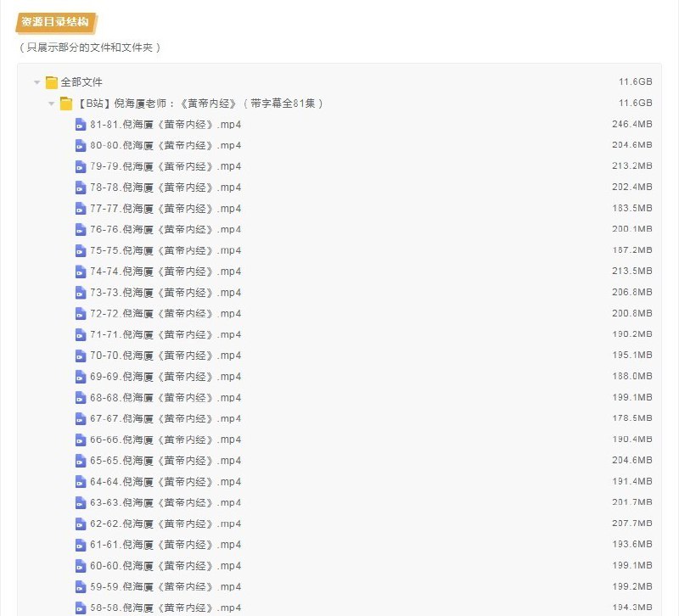Open file 80-80.倪海厦《黄帝内经》.mp4

tap(166, 145)
